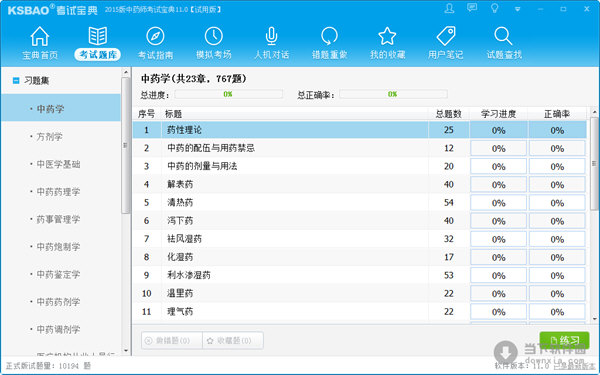Click sidebar scrollbar up arrow

pos(126,72)
